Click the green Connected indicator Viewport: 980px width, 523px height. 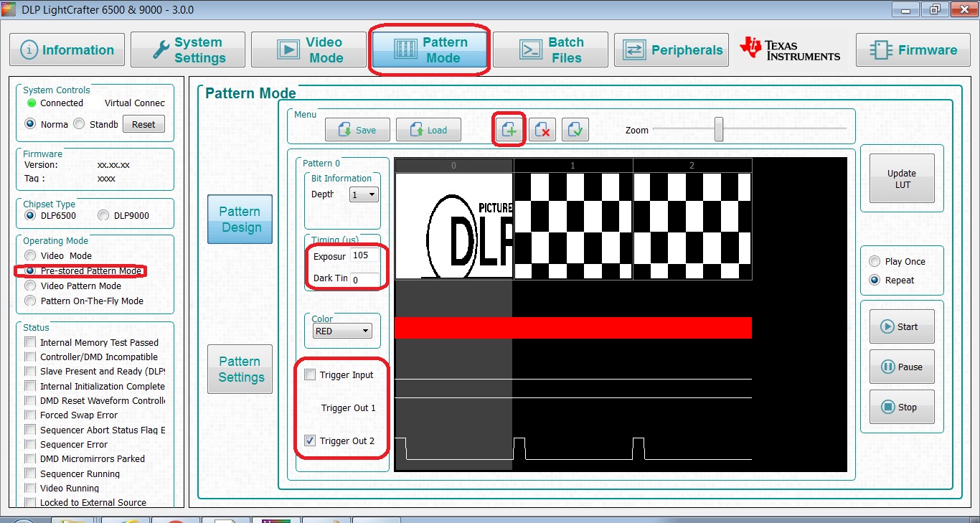(32, 103)
